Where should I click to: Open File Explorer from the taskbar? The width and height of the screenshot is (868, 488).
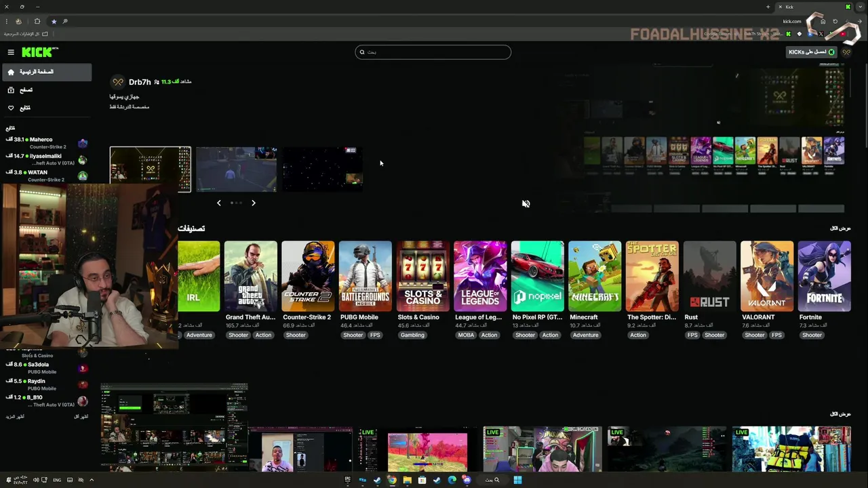click(x=407, y=480)
